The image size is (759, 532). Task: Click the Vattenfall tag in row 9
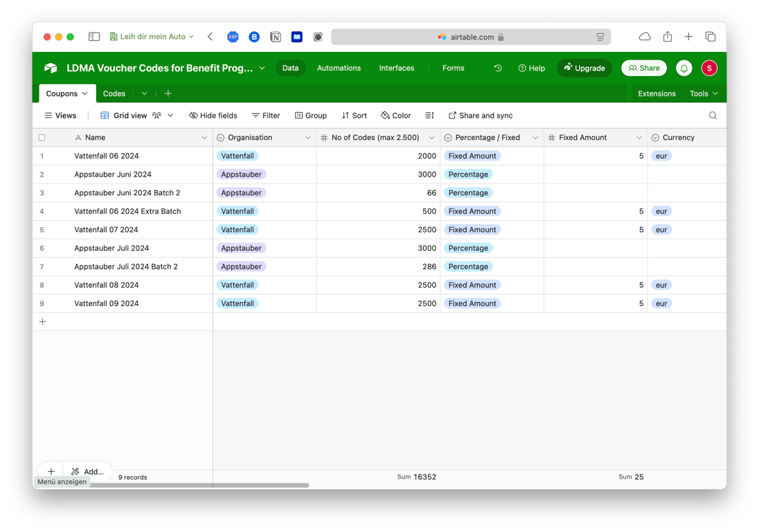click(237, 303)
